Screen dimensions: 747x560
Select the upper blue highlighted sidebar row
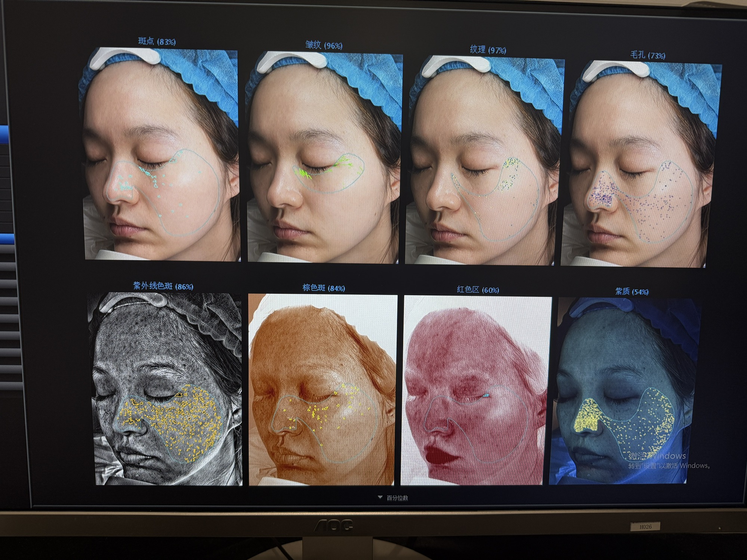pyautogui.click(x=4, y=134)
